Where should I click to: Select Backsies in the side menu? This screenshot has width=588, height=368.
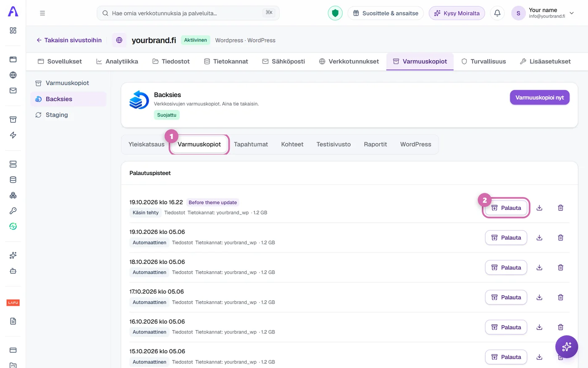(x=68, y=99)
